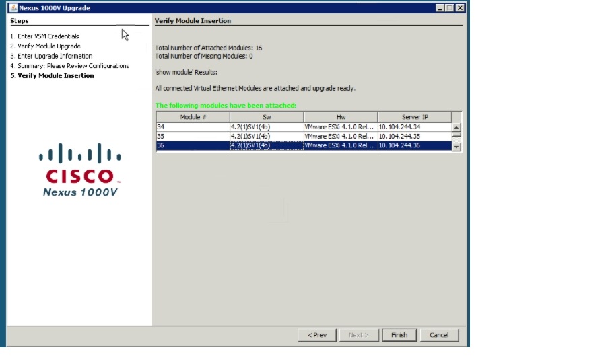
Task: Select server IP 10.104.244.35
Action: point(415,137)
